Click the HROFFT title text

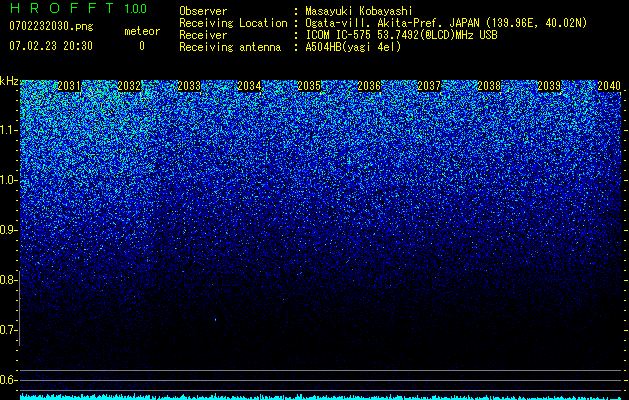[x=62, y=8]
